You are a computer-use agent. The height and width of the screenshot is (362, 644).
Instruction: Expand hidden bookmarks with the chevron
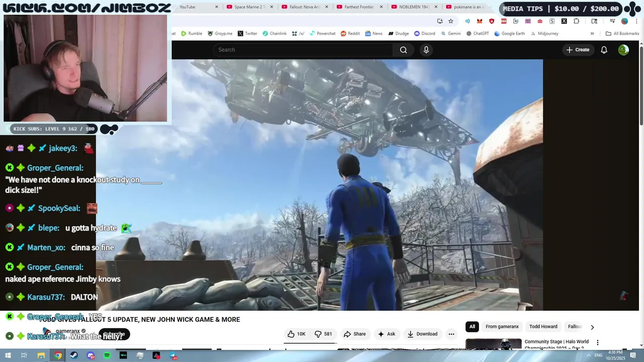592,34
